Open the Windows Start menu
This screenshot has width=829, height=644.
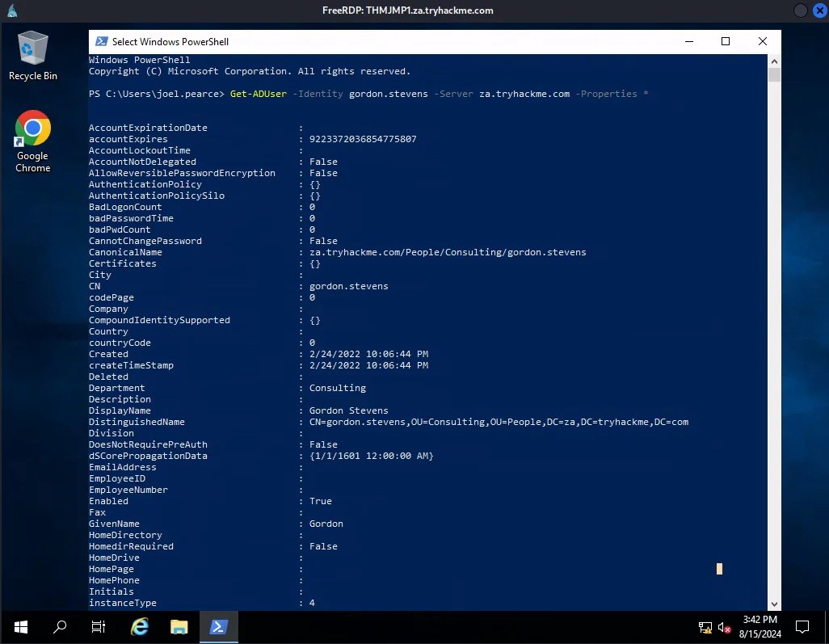pyautogui.click(x=21, y=627)
